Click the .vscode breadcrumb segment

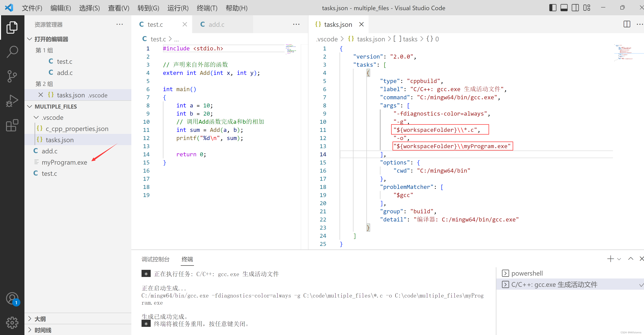(x=327, y=39)
